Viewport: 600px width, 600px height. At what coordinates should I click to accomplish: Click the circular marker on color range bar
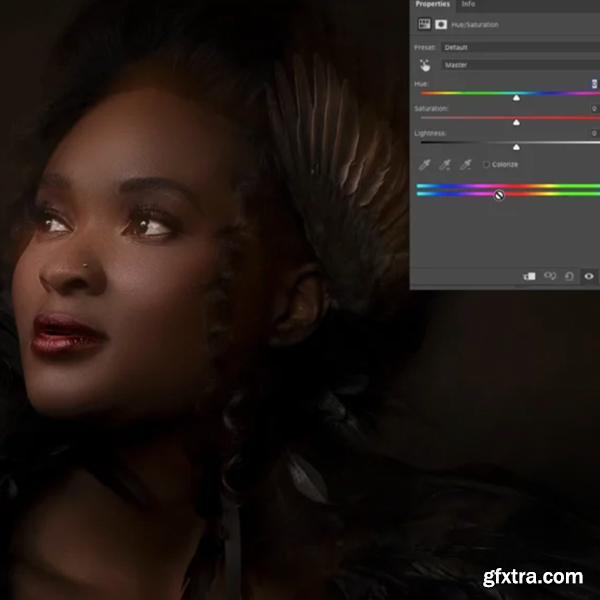pyautogui.click(x=499, y=195)
